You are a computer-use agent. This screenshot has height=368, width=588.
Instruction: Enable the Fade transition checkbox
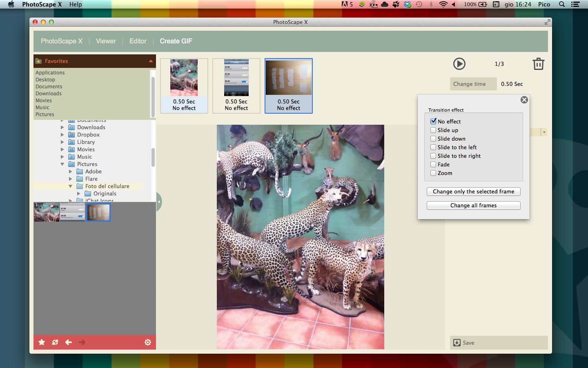coord(433,164)
